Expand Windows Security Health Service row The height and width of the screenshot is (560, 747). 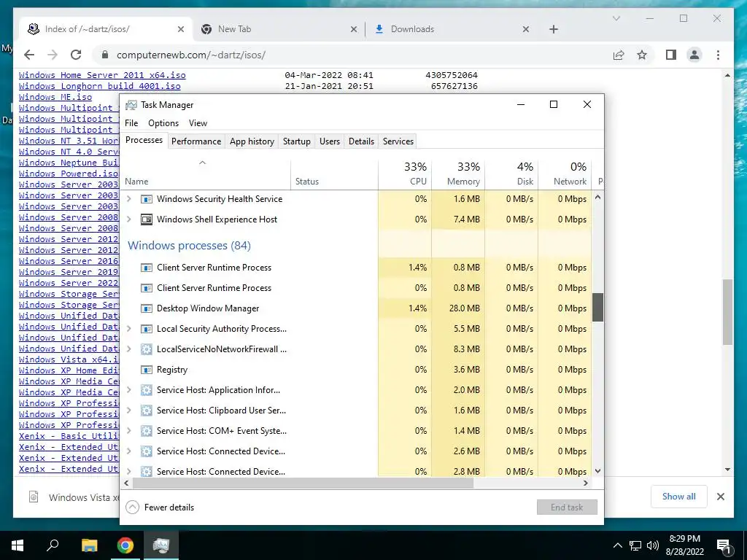click(x=128, y=199)
